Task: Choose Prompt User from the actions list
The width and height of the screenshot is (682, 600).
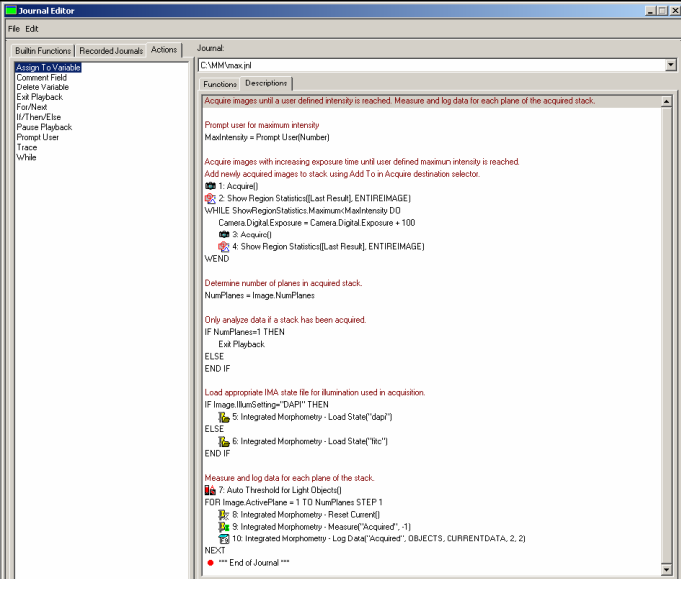Action: coord(37,137)
